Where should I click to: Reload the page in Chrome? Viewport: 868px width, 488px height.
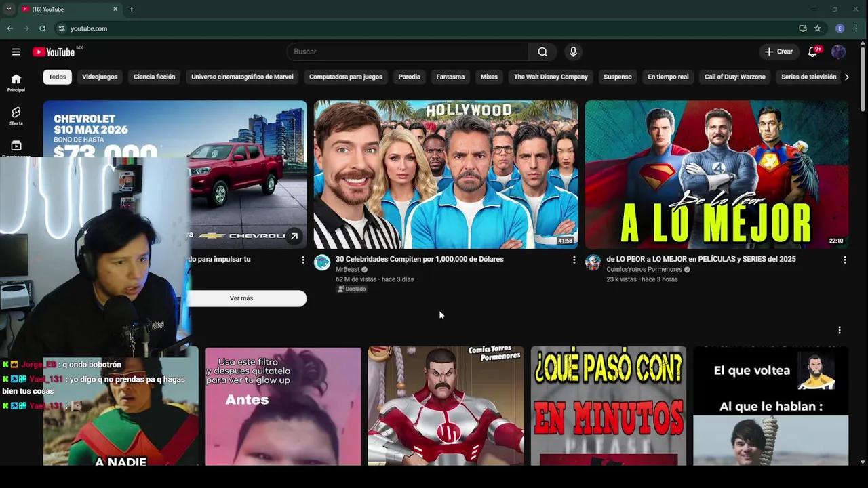[42, 28]
